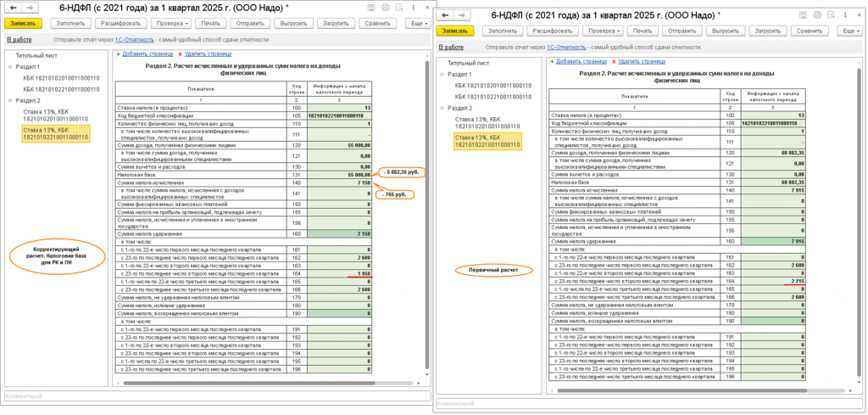
Task: Click 'В работе' status link in right window
Action: click(x=451, y=47)
